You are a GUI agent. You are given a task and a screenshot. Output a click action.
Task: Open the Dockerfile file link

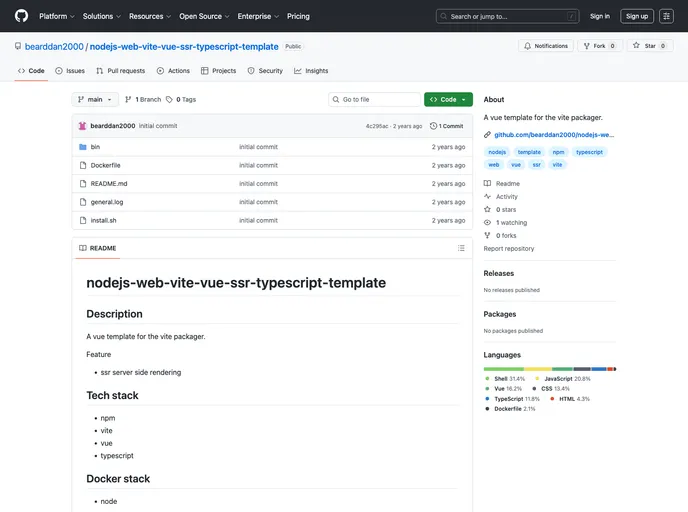[105, 165]
